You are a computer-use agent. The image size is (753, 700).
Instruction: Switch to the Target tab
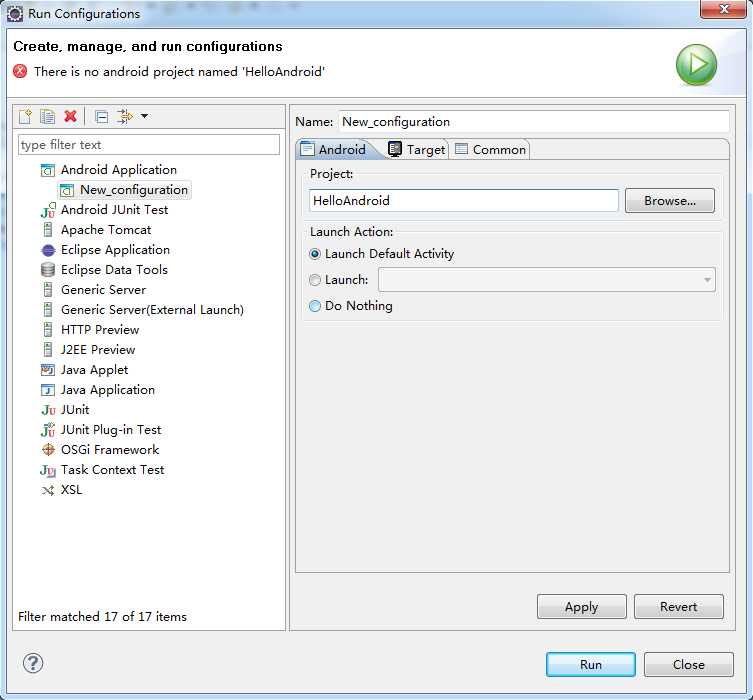click(416, 150)
